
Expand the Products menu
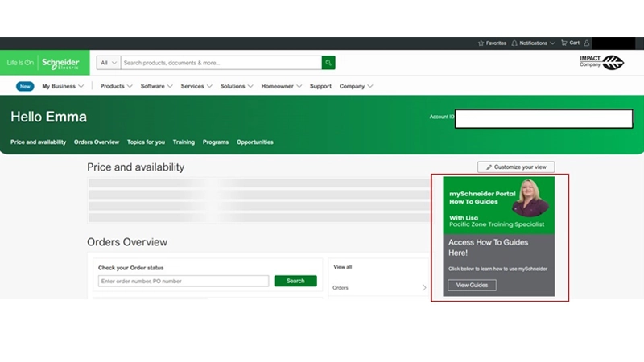(x=116, y=86)
